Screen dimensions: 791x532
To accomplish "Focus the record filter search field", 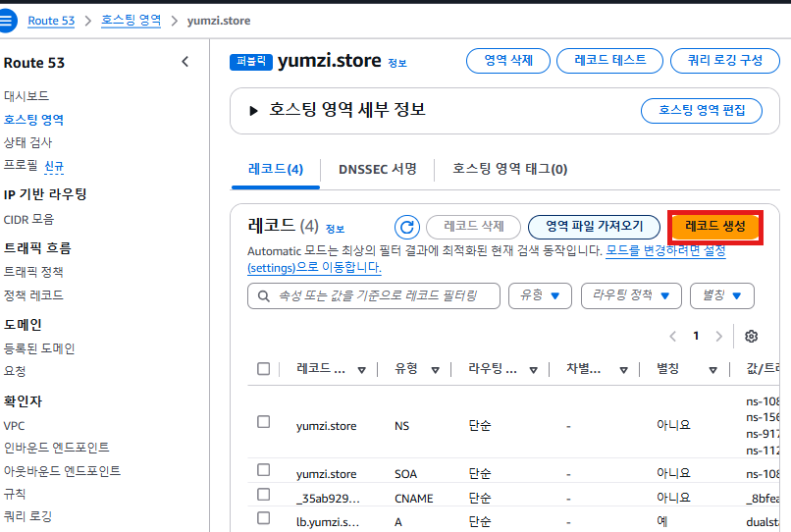I will click(373, 295).
